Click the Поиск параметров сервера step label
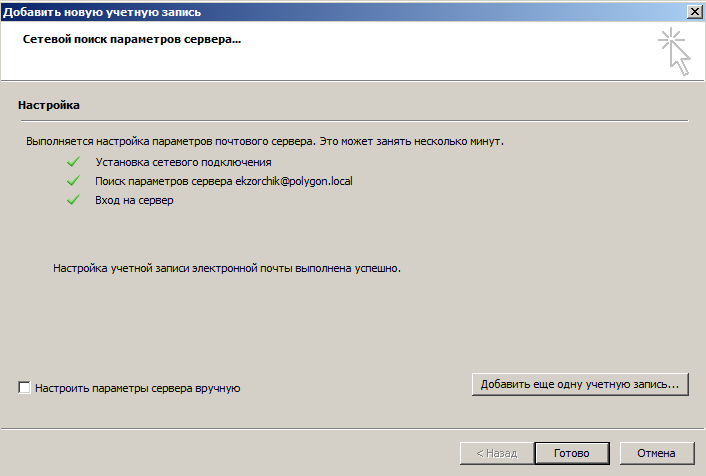 pyautogui.click(x=164, y=181)
